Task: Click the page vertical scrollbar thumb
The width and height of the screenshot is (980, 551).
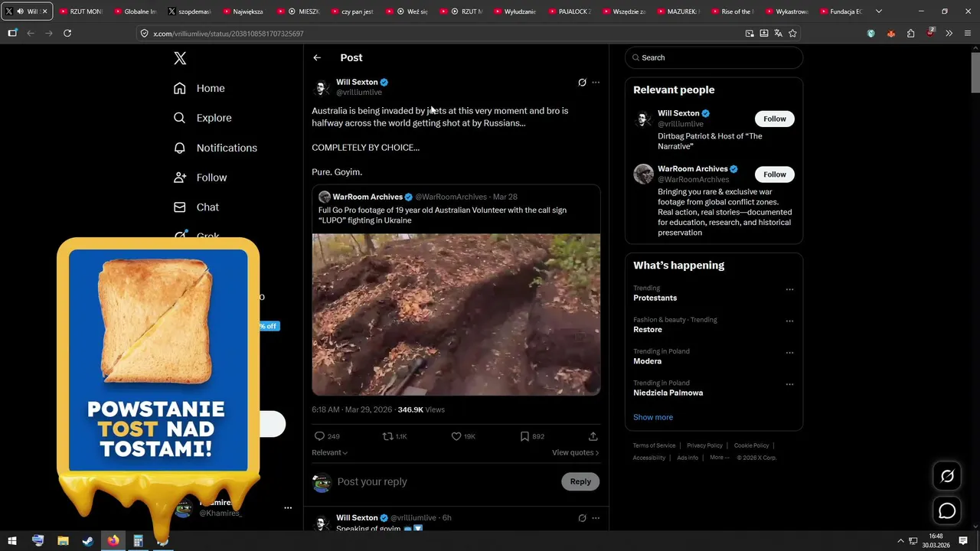Action: 975,72
